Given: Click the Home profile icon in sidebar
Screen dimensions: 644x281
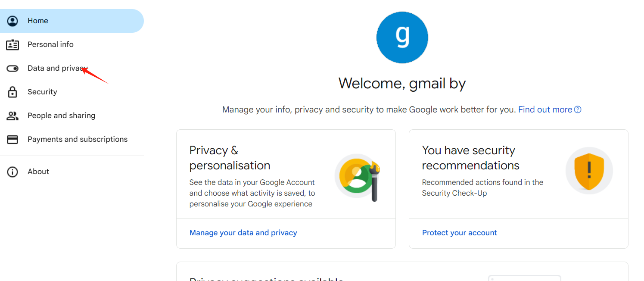Looking at the screenshot, I should click(13, 21).
